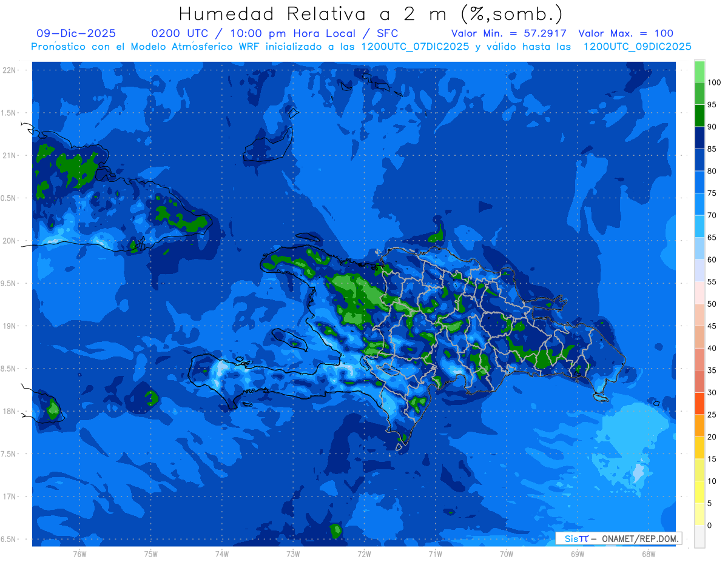Select the date text '09-Dic-2025'
The image size is (728, 562).
tap(76, 33)
